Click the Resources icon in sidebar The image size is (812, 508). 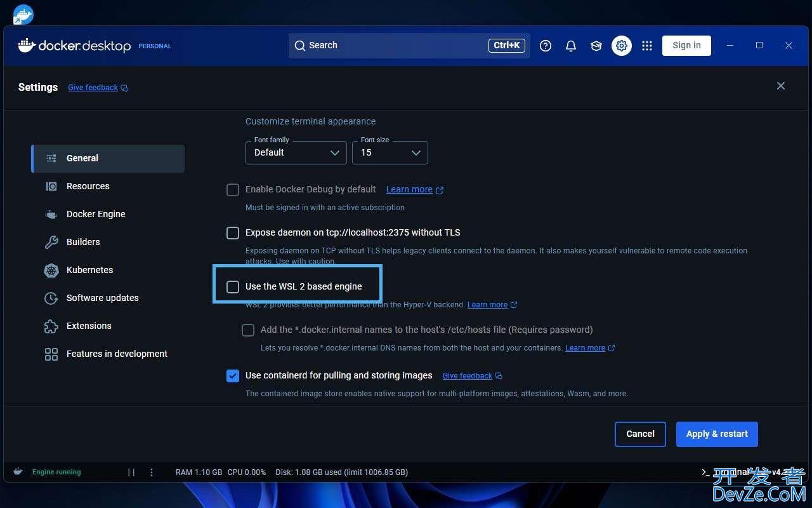coord(51,186)
